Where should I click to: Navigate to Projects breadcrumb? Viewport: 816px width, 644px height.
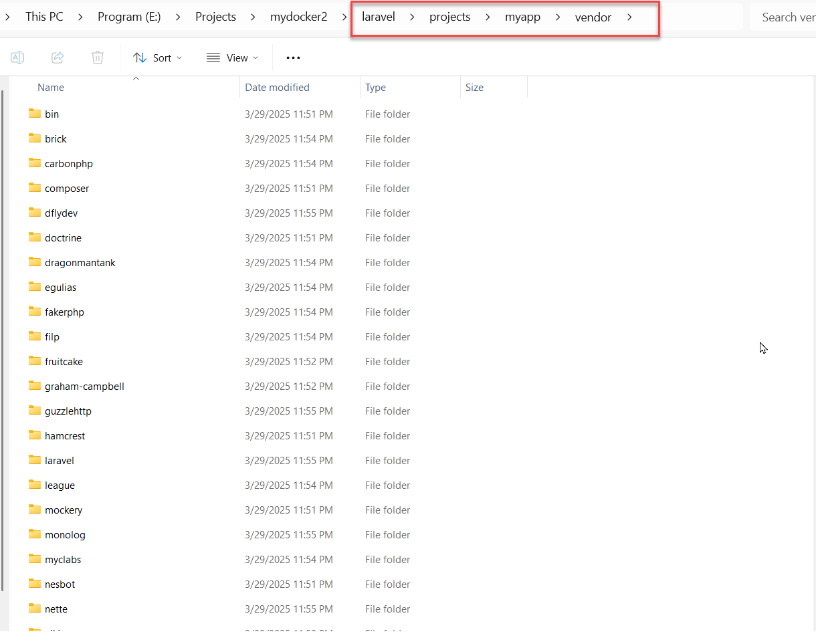(x=215, y=17)
